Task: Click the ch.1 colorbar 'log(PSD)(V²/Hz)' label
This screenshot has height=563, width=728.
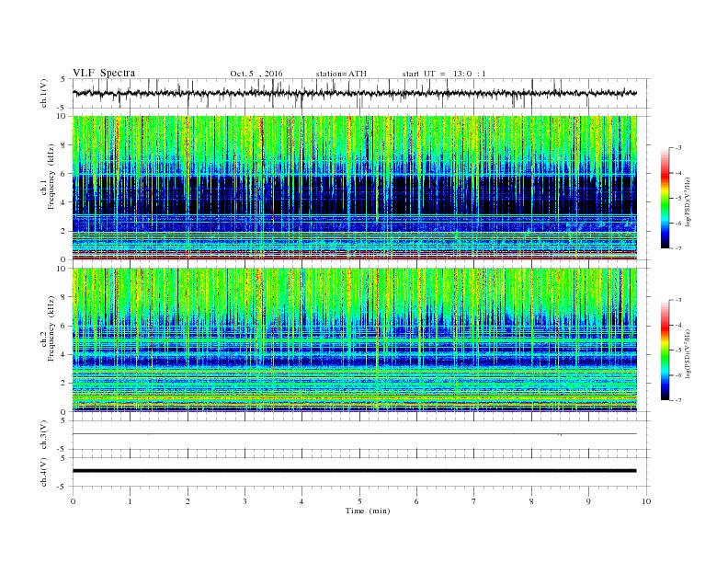Action: (x=688, y=202)
